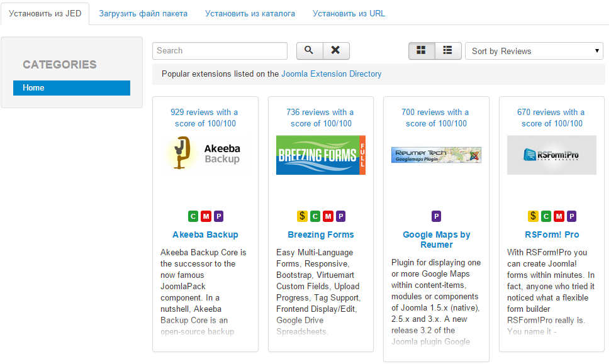Click Google Maps by Reumer's P badge

[436, 216]
